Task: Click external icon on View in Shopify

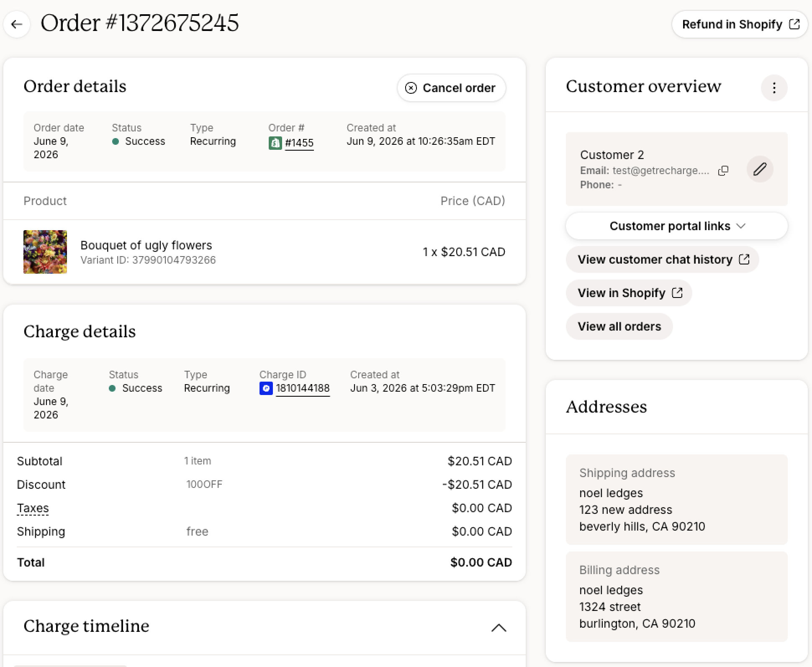Action: coord(677,293)
